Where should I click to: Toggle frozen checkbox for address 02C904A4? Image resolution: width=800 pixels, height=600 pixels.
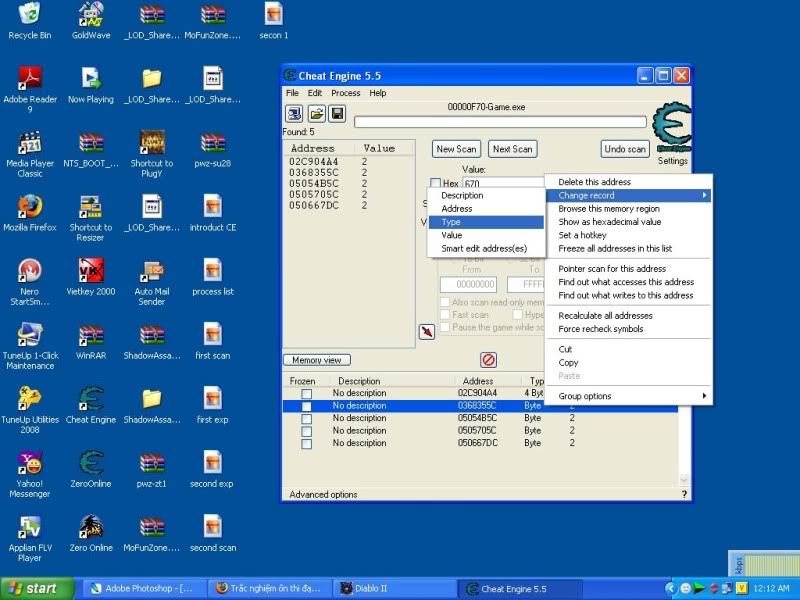(307, 394)
